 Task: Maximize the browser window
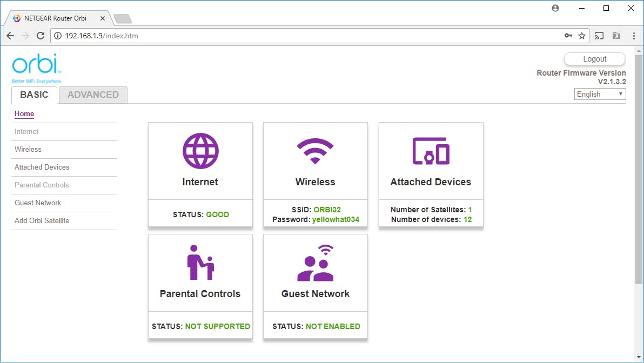pos(606,8)
